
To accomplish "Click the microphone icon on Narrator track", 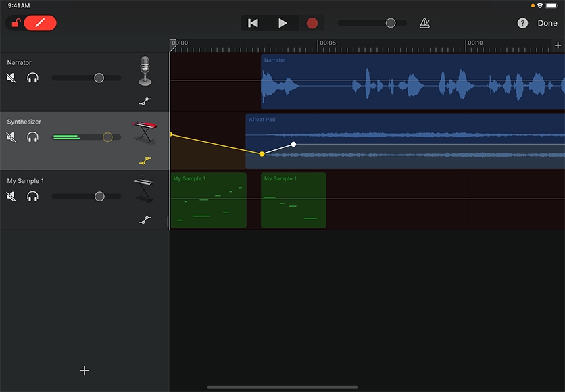I will point(145,71).
